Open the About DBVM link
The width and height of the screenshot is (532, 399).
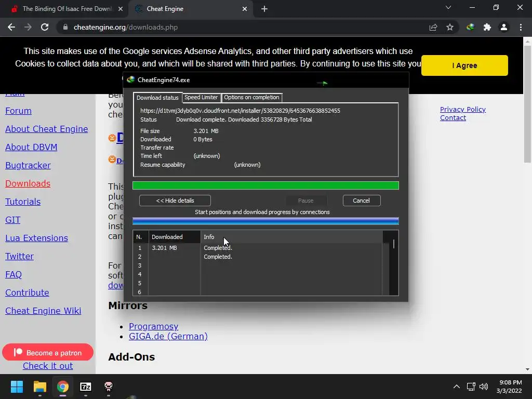point(31,147)
